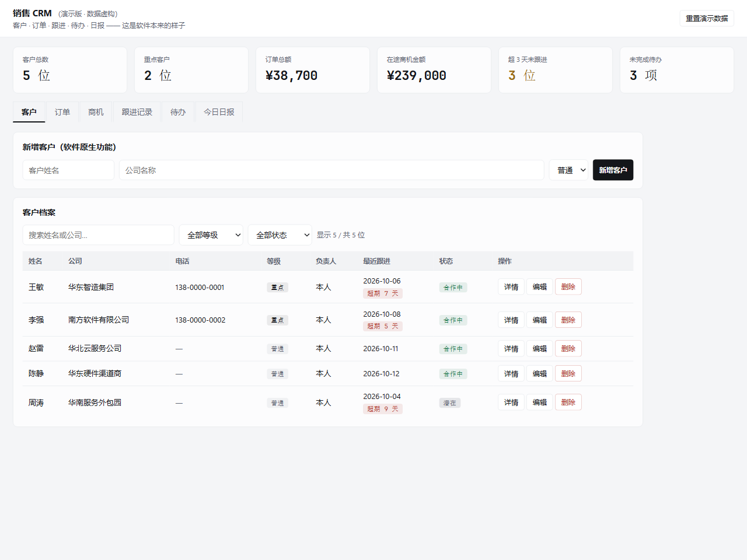Image resolution: width=747 pixels, height=560 pixels.
Task: Click the company name 华东智造集团
Action: [x=91, y=287]
